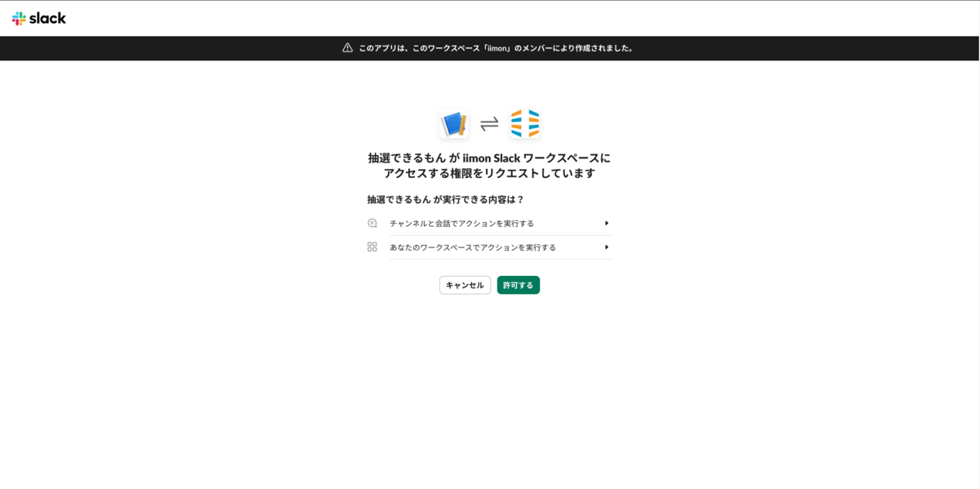Click the grid icon beside あなたのワークスペース
The image size is (980, 489).
pos(372,247)
